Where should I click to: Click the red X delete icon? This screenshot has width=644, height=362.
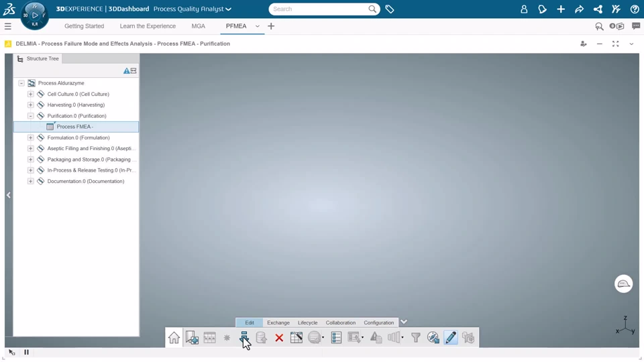tap(279, 338)
